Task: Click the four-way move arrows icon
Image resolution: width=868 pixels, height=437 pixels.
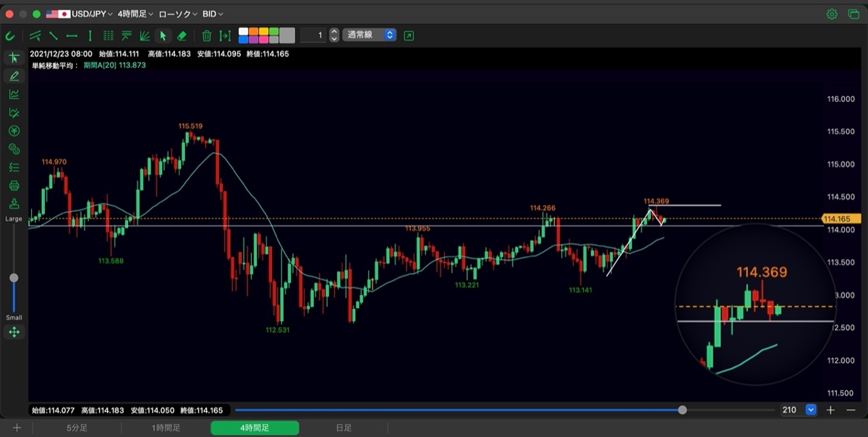Action: click(14, 332)
